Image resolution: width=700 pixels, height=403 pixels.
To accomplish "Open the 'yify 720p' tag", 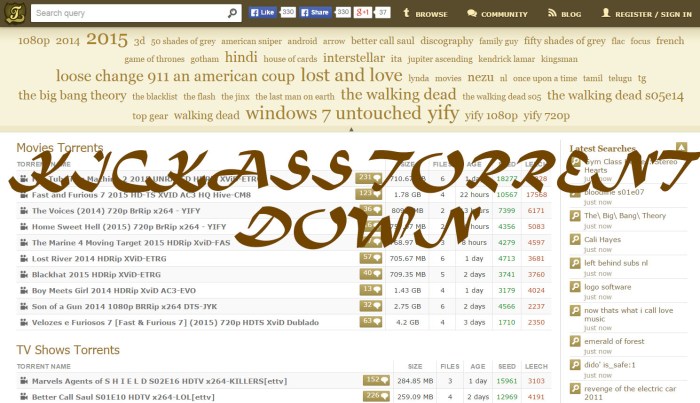I will (x=546, y=116).
